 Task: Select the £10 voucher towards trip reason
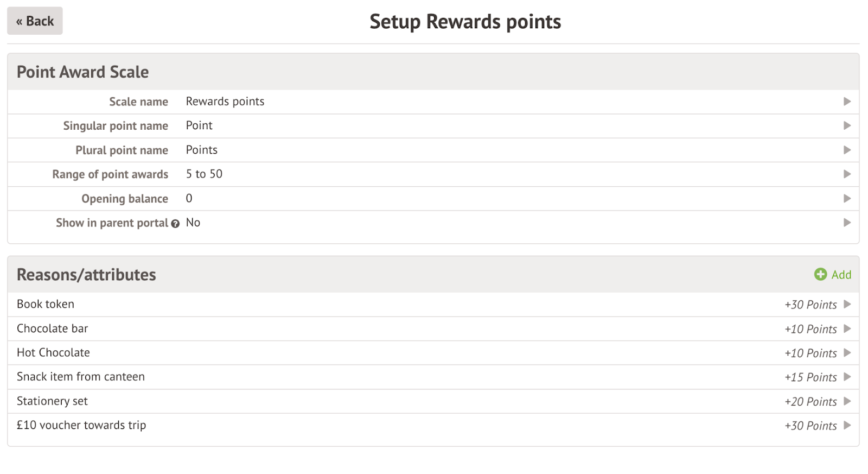point(81,426)
